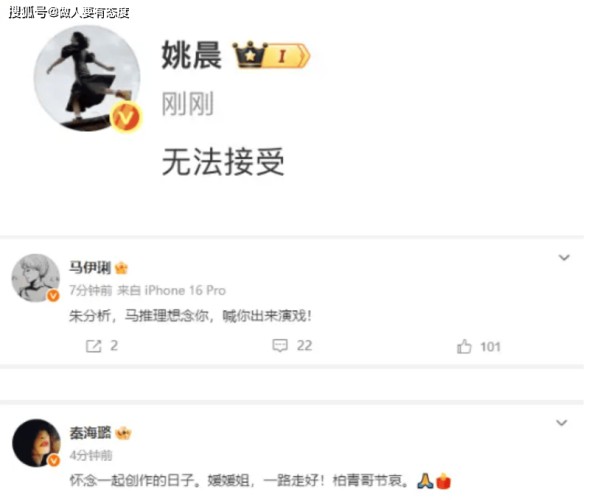The height and width of the screenshot is (503, 600).
Task: Click the verified badge on 马伊琍's avatar
Action: tap(53, 295)
